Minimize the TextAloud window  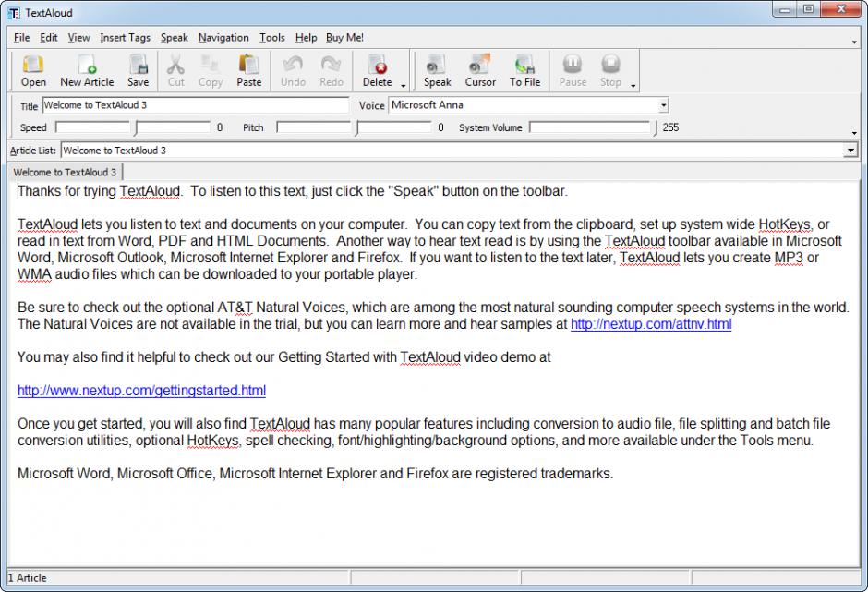pyautogui.click(x=785, y=9)
